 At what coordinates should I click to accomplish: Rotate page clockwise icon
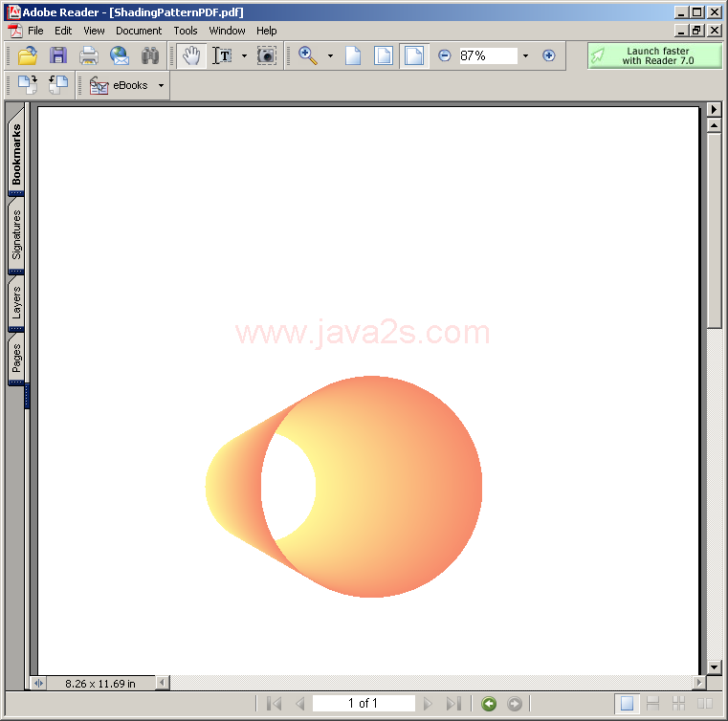28,85
